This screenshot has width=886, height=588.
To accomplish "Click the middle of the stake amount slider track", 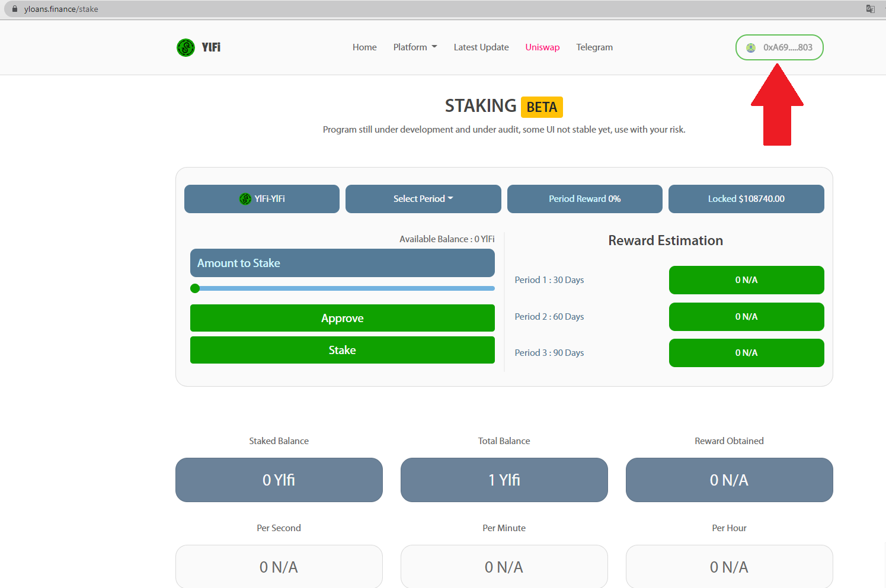I will (343, 288).
